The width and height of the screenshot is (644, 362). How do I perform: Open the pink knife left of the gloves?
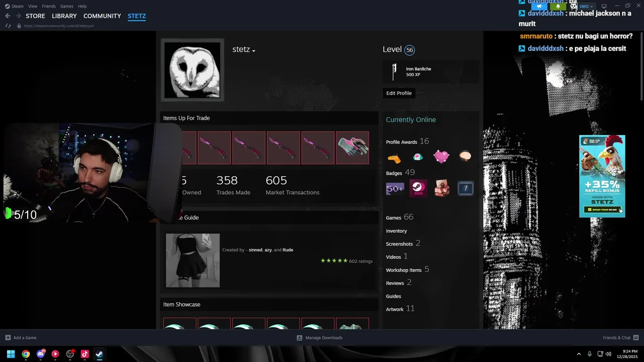coord(318,148)
